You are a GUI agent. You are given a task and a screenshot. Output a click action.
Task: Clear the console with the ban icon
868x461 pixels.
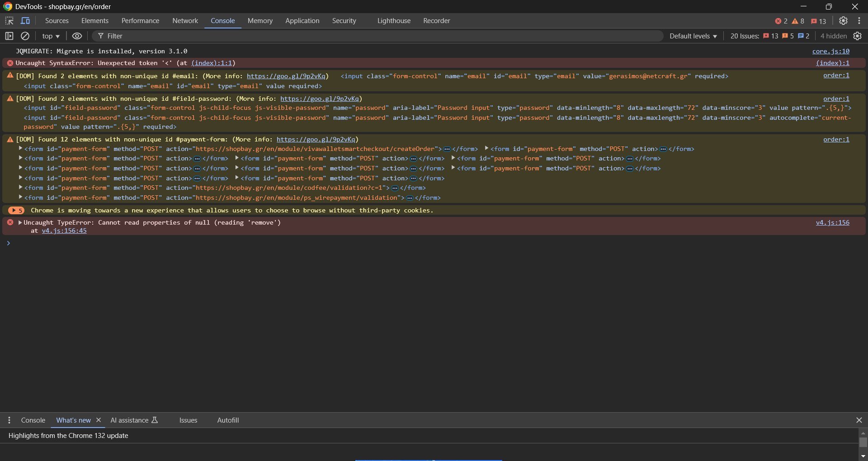point(25,36)
